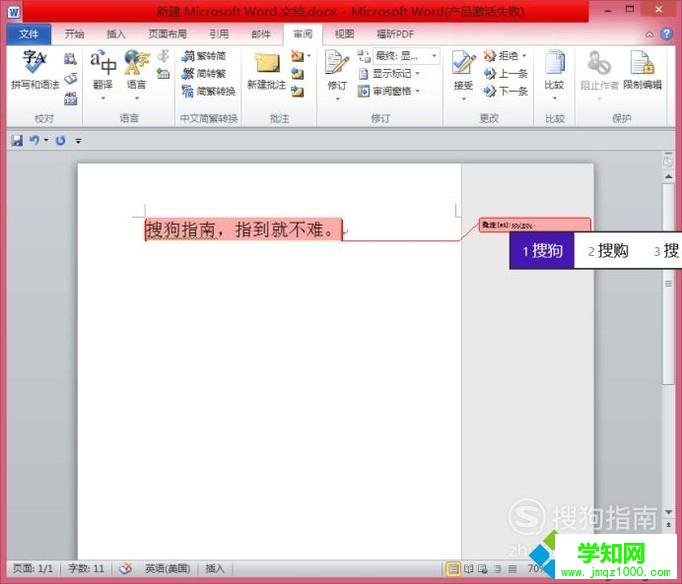Switch to the 福昕PDF tab
Viewport: 682px width, 584px height.
tap(395, 34)
